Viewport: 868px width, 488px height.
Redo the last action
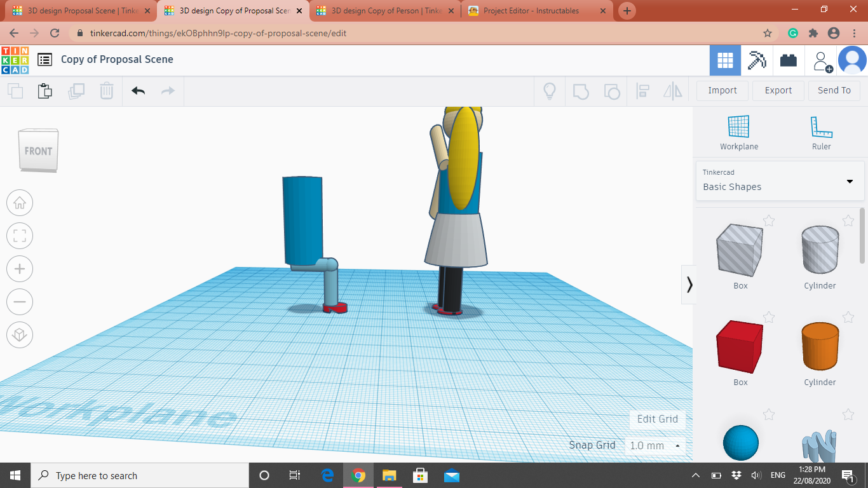pyautogui.click(x=168, y=91)
